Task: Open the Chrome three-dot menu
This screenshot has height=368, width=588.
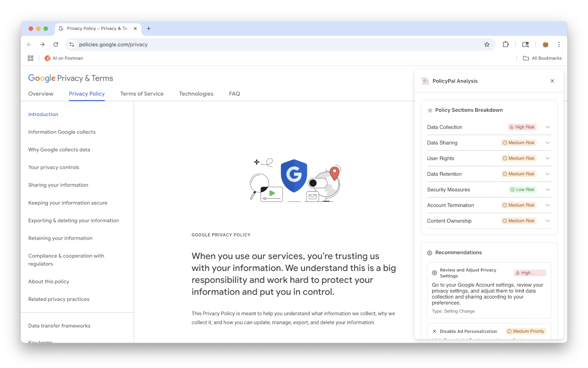Action: pos(559,45)
